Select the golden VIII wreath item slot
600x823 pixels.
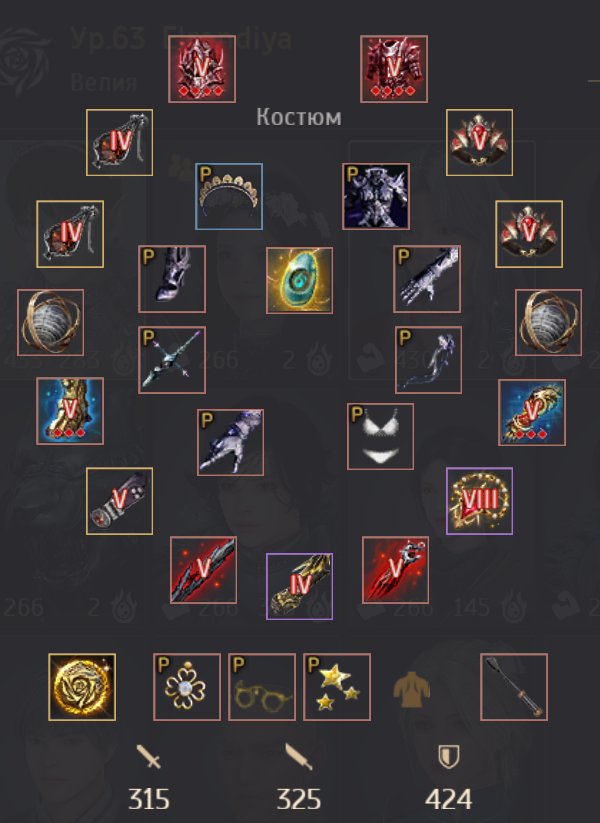[x=479, y=501]
